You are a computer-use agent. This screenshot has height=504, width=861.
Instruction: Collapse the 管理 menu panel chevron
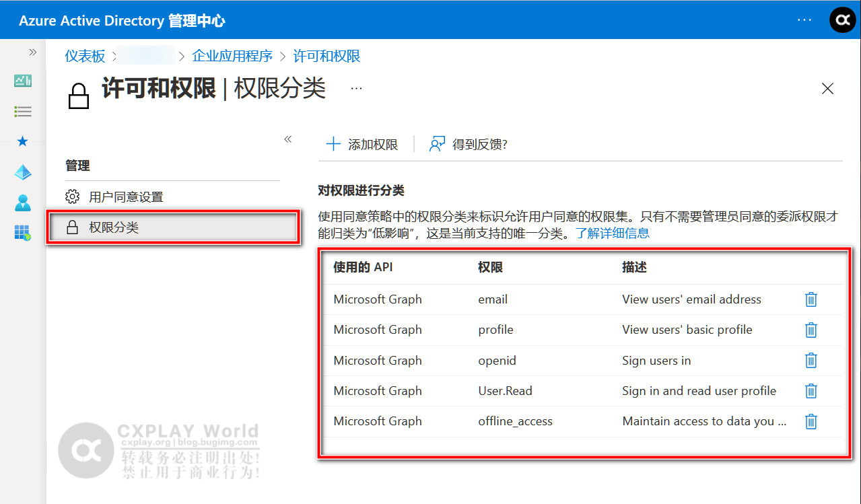[288, 139]
